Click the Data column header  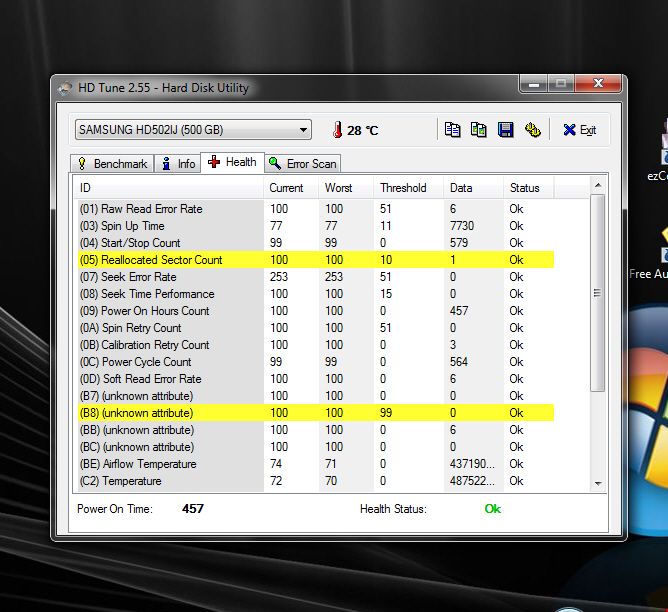(473, 188)
